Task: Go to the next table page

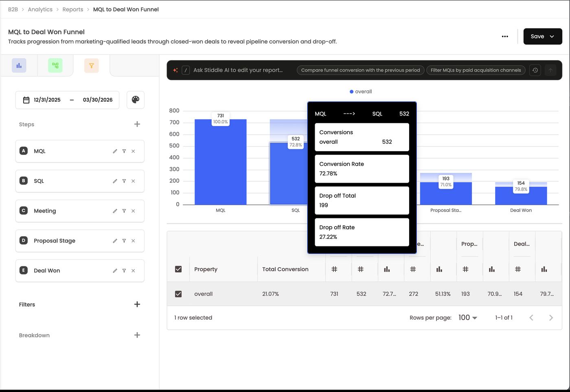Action: pos(551,318)
